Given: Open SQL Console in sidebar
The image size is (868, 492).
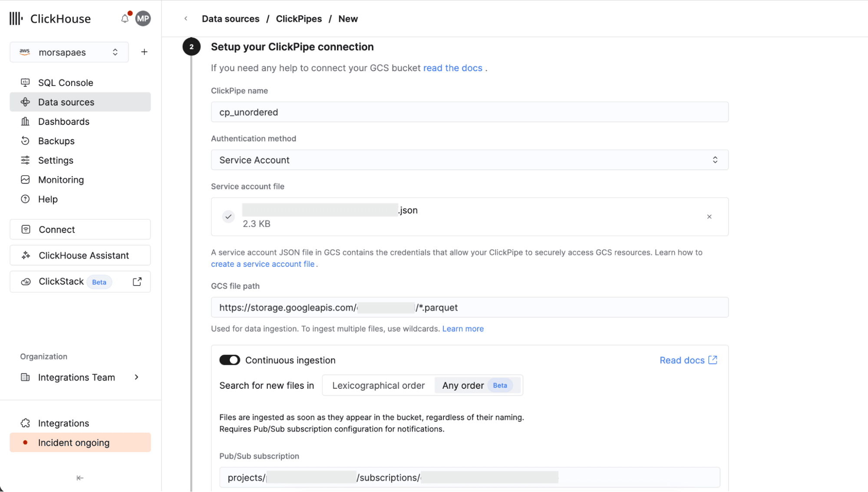Looking at the screenshot, I should click(66, 82).
